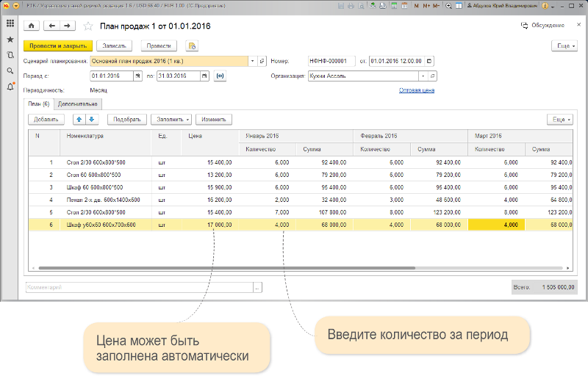Move the row up with the blue arrow
588x384 pixels.
pos(79,120)
